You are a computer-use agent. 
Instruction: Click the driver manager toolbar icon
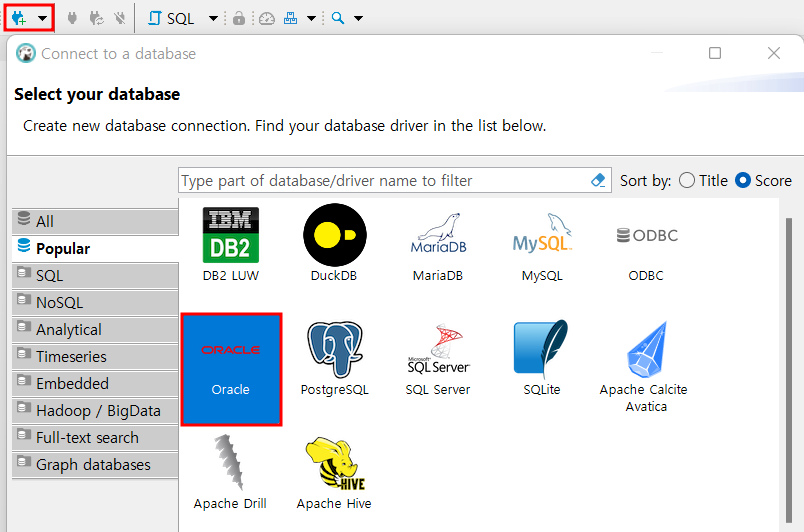(x=291, y=18)
